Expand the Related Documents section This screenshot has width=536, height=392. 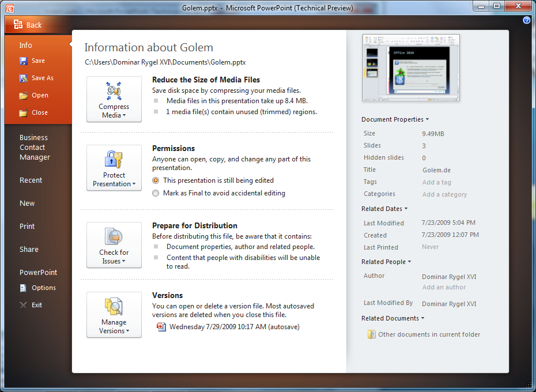coord(393,318)
